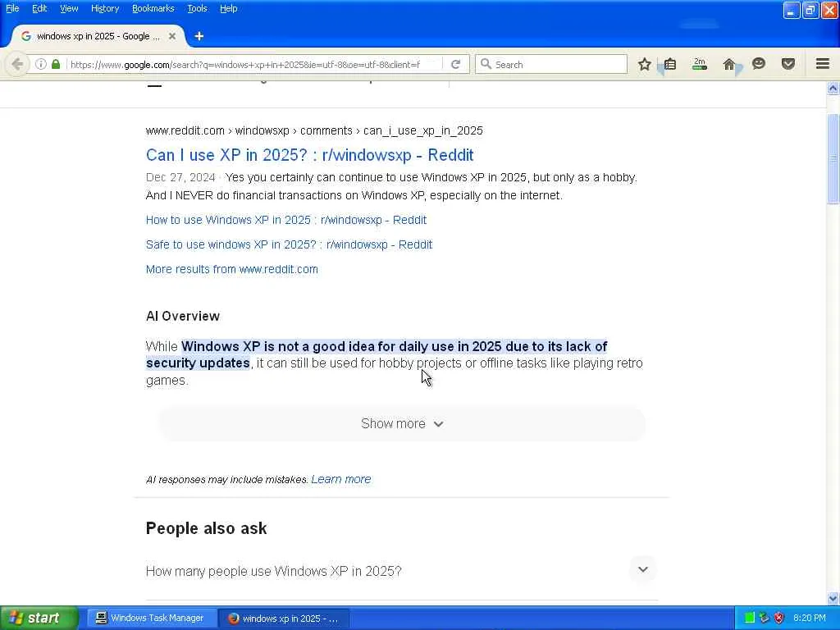
Task: Open 'Can I use XP in 2025?' Reddit result
Action: (x=309, y=155)
